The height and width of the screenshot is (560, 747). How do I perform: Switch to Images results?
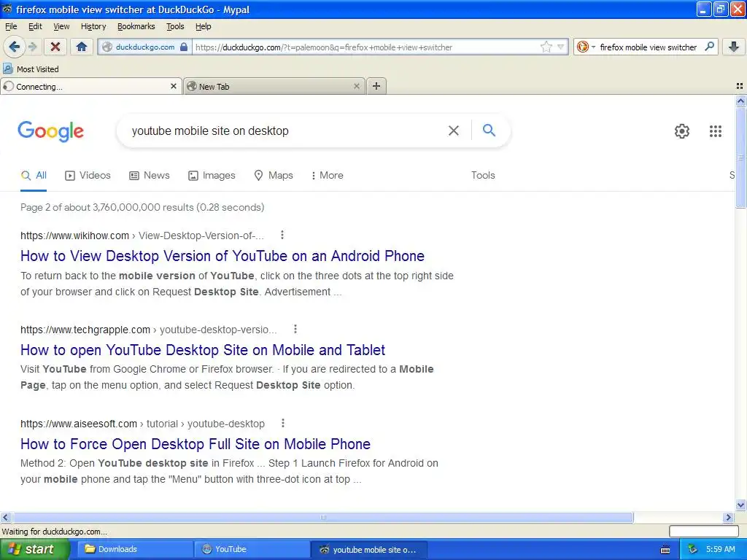212,175
